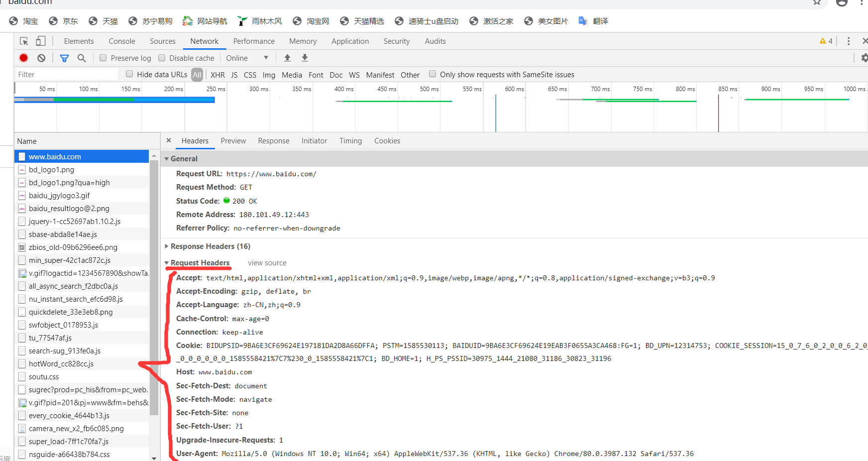Open the 淘宝 bookmark
The height and width of the screenshot is (461, 868).
point(23,21)
